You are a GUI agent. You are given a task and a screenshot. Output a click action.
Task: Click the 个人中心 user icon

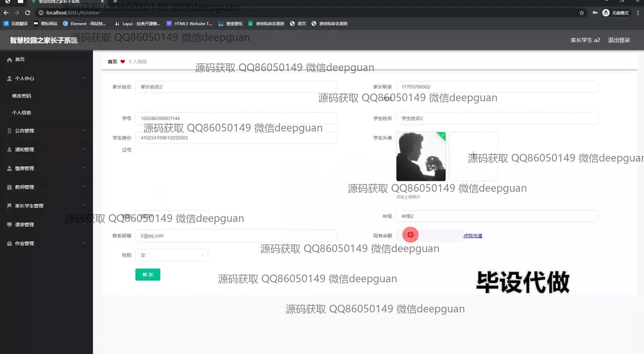click(x=9, y=78)
